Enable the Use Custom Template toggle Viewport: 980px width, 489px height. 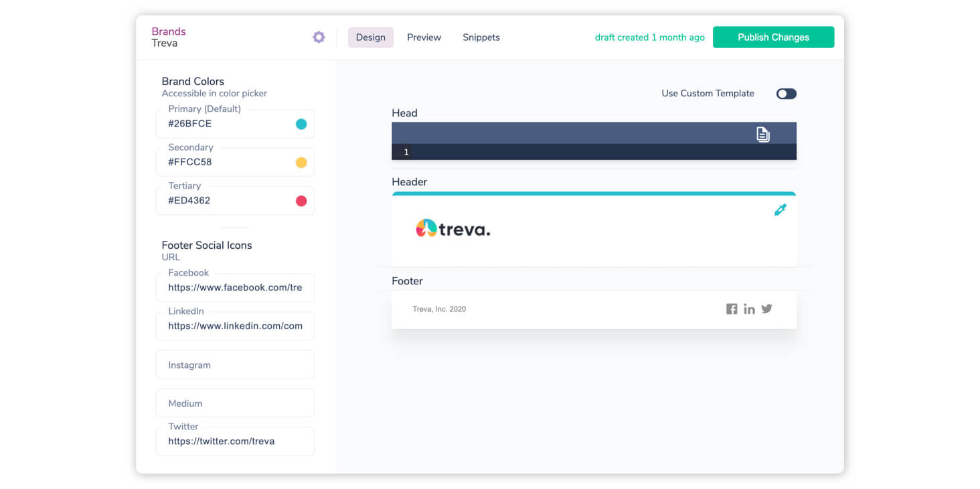coord(786,94)
